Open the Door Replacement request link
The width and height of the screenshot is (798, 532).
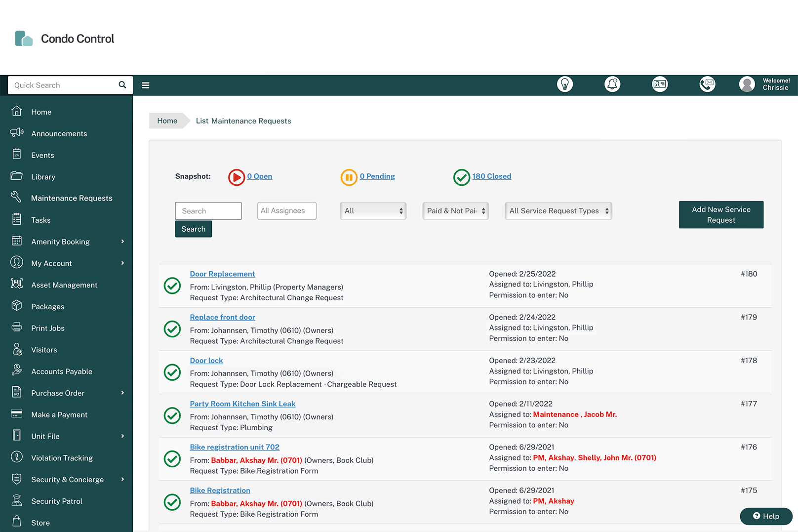click(x=222, y=274)
